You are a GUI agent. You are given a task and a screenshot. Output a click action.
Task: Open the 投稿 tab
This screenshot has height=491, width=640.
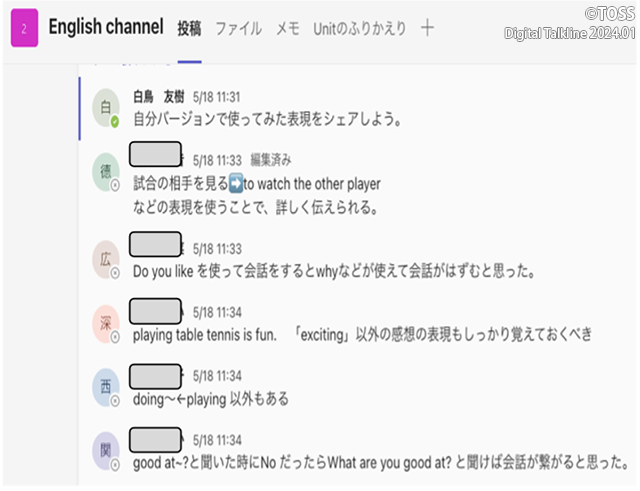tap(189, 28)
